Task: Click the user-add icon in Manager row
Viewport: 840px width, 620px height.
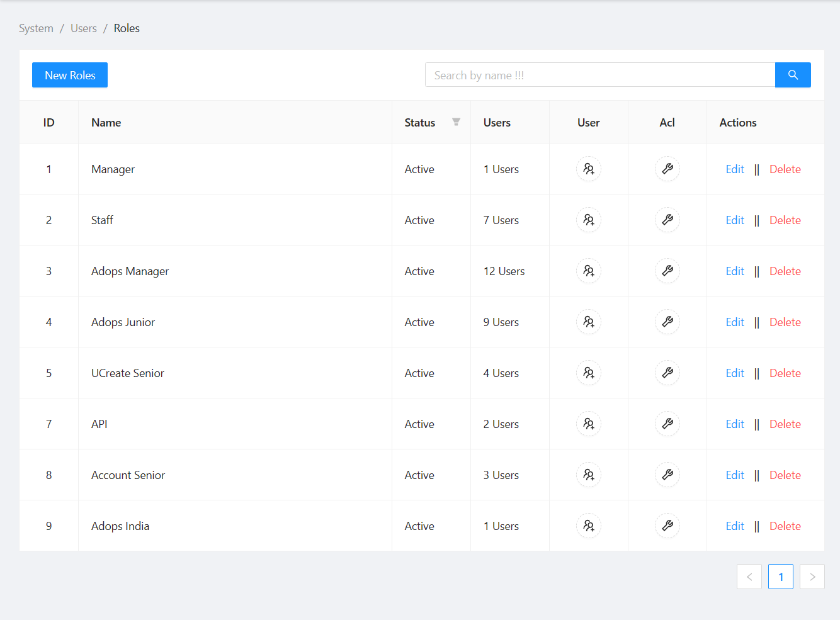Action: pyautogui.click(x=589, y=169)
